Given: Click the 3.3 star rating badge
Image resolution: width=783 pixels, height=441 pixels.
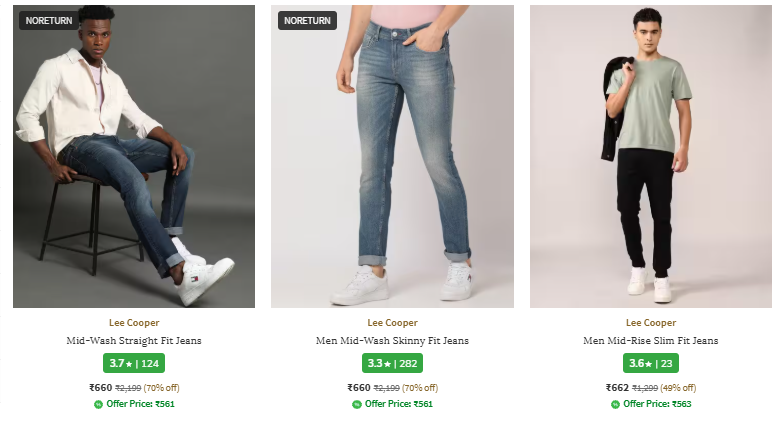Looking at the screenshot, I should (392, 363).
